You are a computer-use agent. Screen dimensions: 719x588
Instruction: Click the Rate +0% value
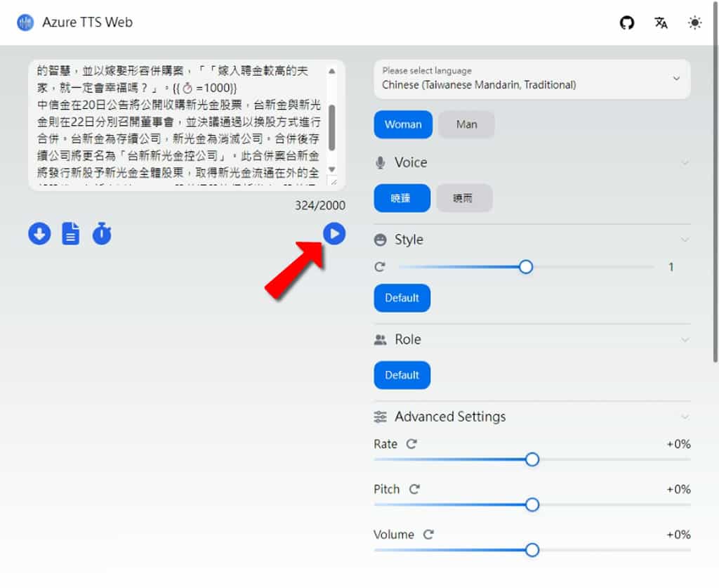coord(679,444)
